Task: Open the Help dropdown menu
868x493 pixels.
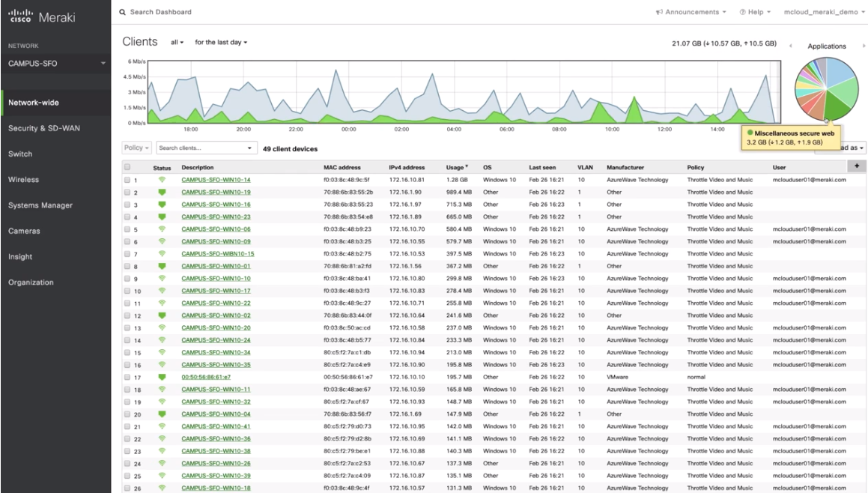Action: coord(755,12)
